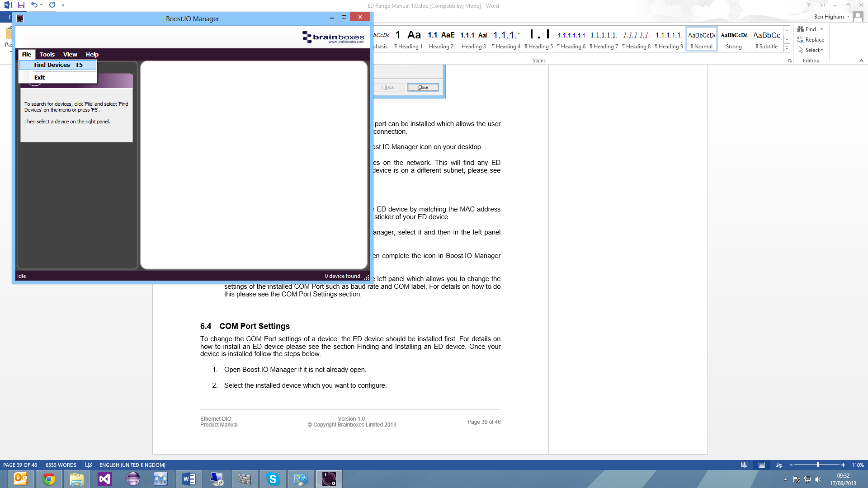Open Skype from the taskbar
The height and width of the screenshot is (488, 868).
coord(273,479)
